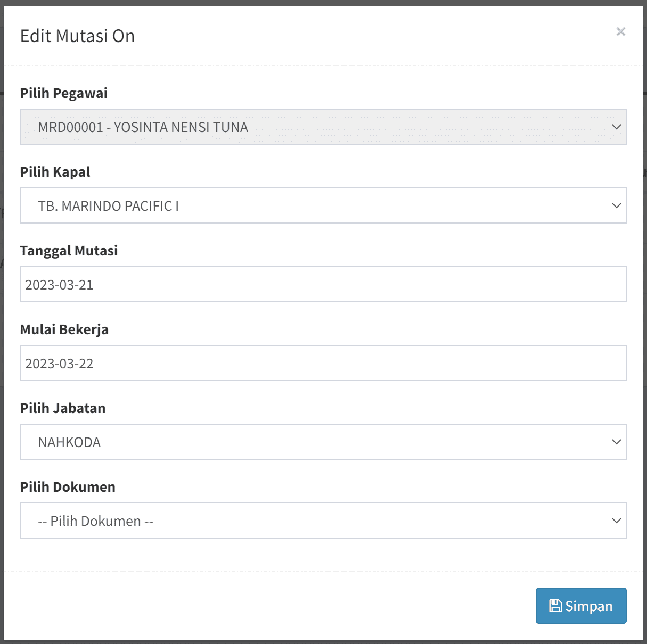Viewport: 647px width, 644px height.
Task: Click the Mulai Bekerja label
Action: click(64, 329)
